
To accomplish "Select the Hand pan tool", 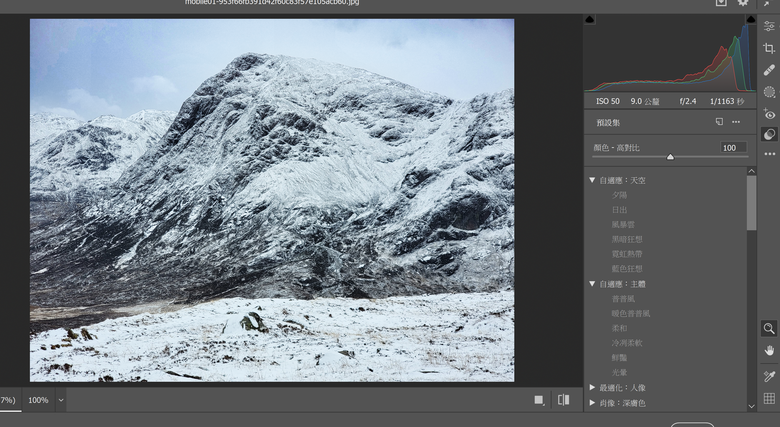I will (x=769, y=350).
